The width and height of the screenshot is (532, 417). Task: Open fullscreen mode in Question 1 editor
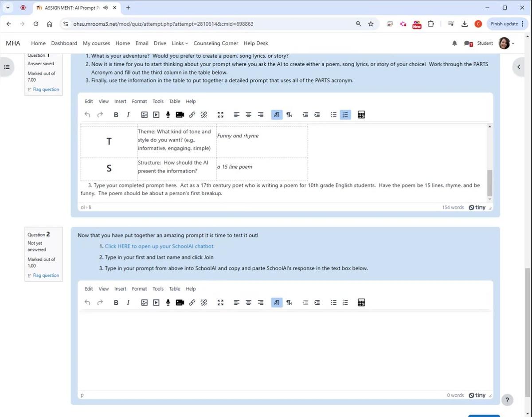(220, 115)
